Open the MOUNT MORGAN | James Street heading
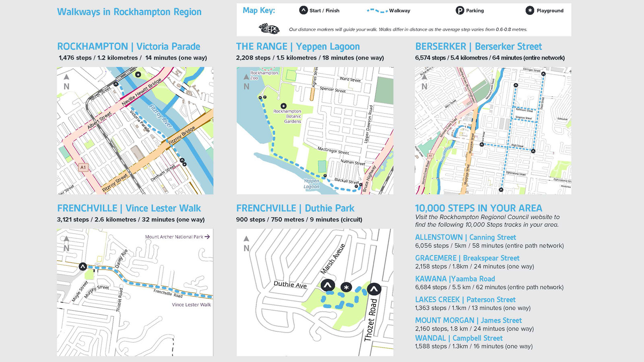Image resolution: width=644 pixels, height=362 pixels. 468,320
